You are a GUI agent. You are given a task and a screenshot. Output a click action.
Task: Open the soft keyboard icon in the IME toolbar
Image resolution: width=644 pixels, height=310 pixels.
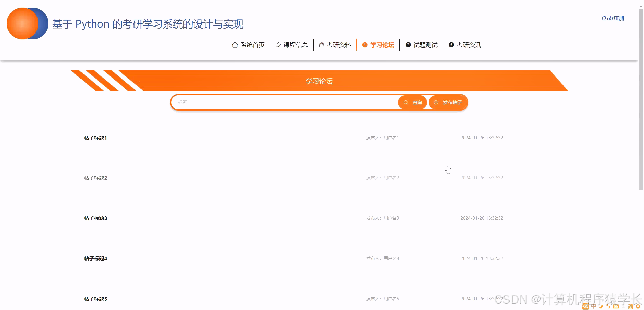(616, 306)
